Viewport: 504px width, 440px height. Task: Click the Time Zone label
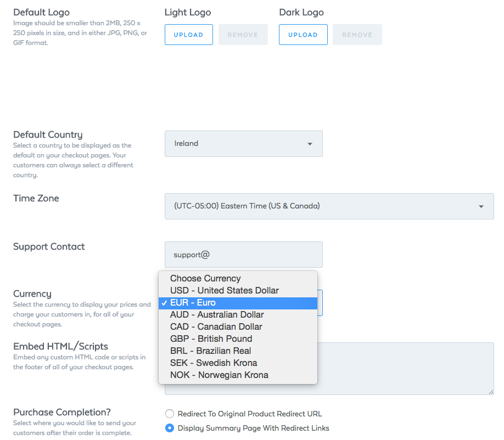(x=36, y=198)
